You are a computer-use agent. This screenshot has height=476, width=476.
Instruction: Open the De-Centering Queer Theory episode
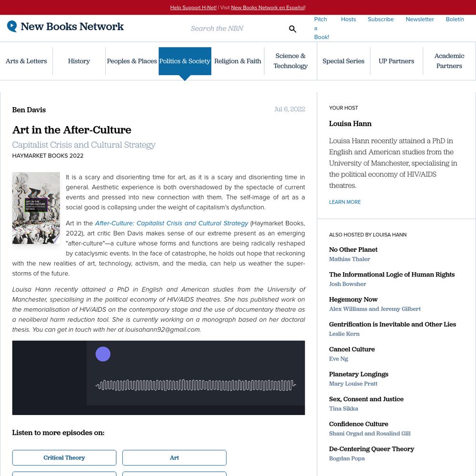pos(372,449)
